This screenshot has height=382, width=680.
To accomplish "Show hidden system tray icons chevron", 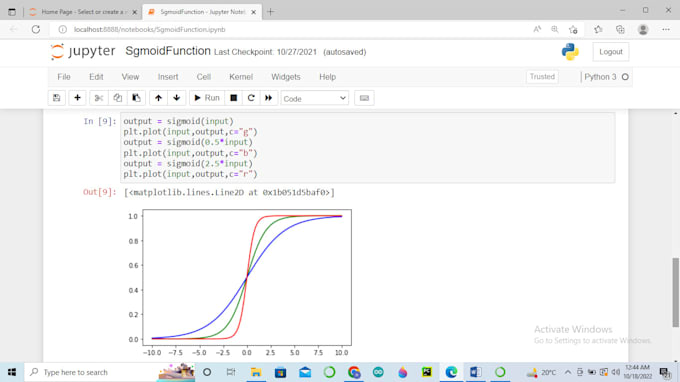I will (x=568, y=372).
